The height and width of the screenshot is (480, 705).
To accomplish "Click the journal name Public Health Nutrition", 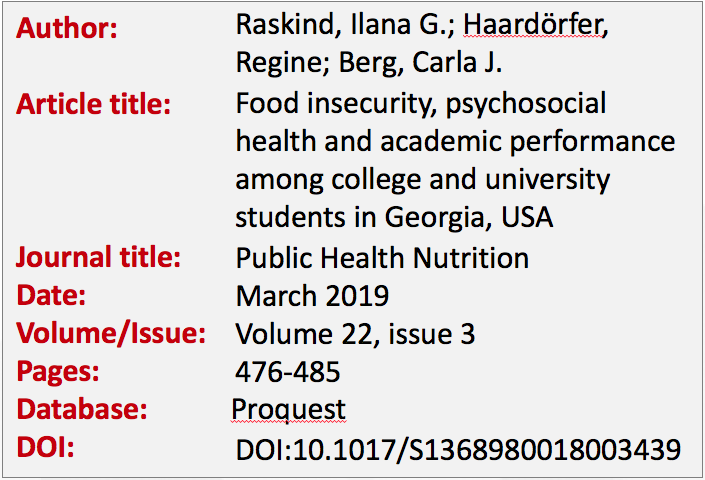I will 382,258.
